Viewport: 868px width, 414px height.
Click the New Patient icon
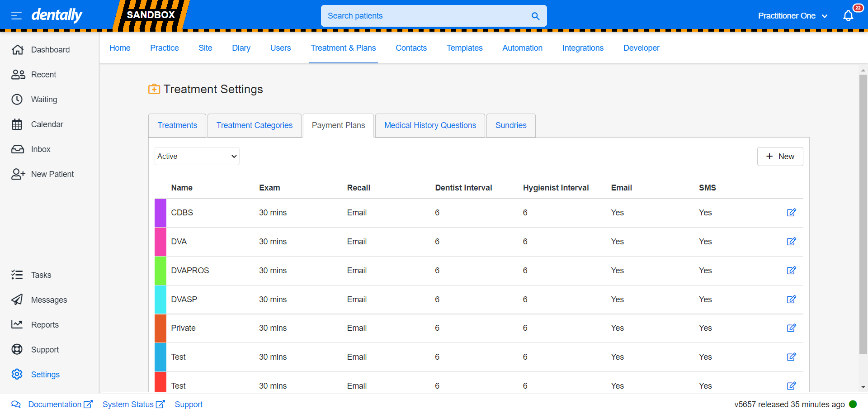18,174
